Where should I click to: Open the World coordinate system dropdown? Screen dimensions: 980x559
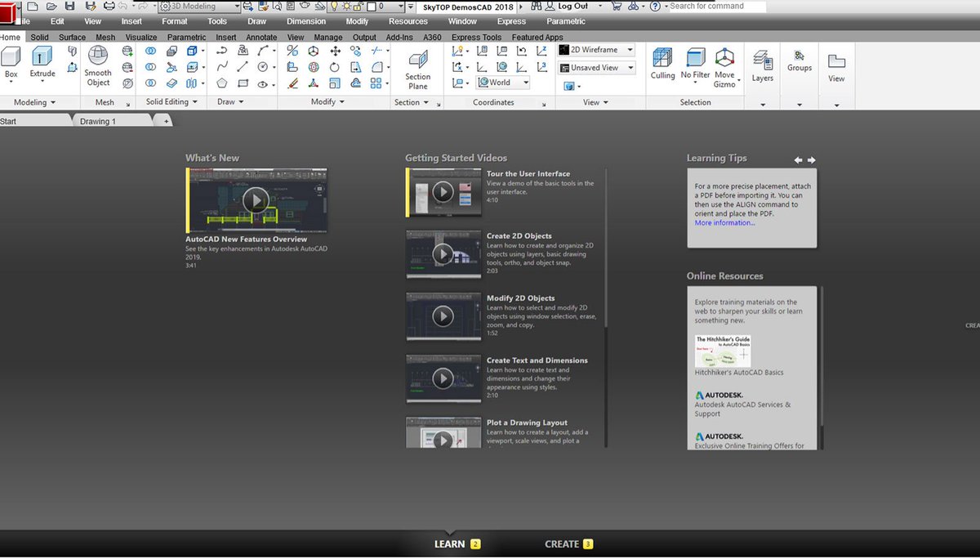point(503,83)
